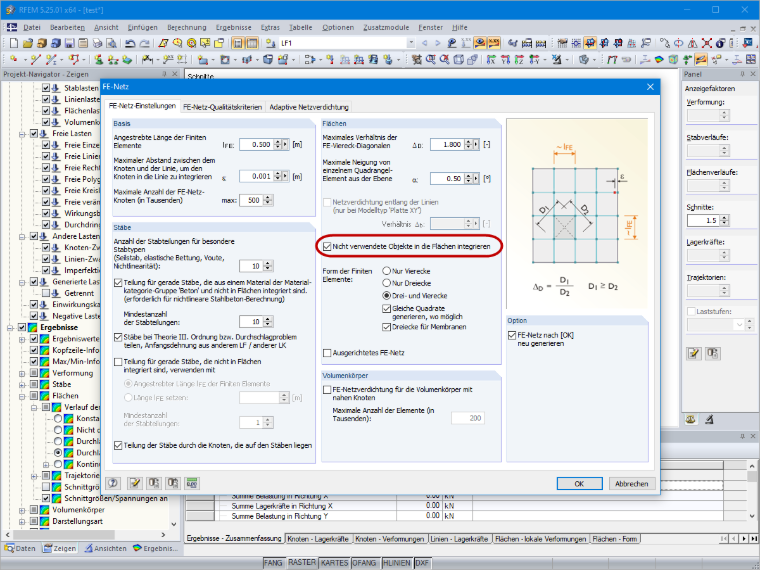Click the Undo arrow in toolbar
The height and width of the screenshot is (570, 760).
tap(130, 43)
